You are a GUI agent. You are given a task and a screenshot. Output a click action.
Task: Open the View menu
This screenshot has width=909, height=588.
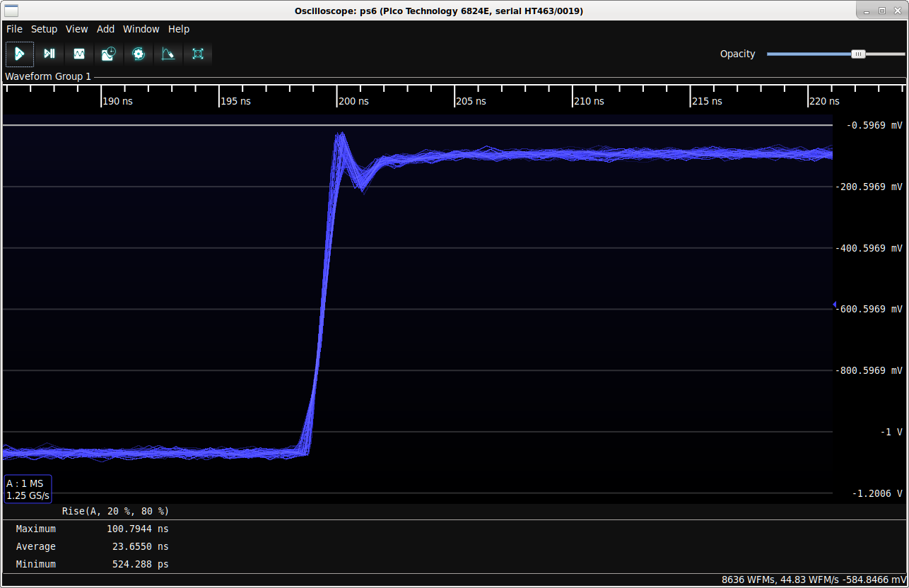pos(76,29)
